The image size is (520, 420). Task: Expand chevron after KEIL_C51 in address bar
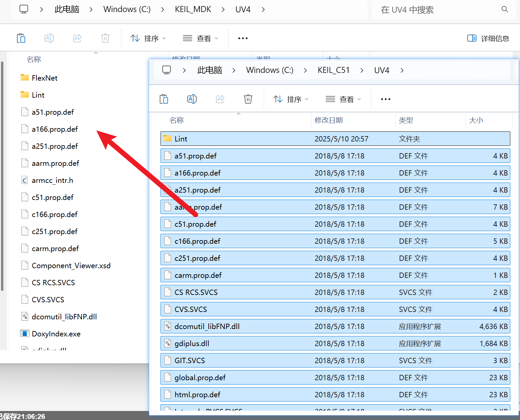(362, 70)
